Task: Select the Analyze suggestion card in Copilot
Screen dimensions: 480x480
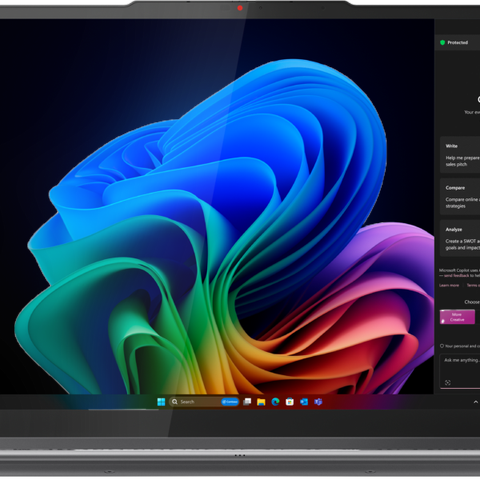Action: pos(460,238)
